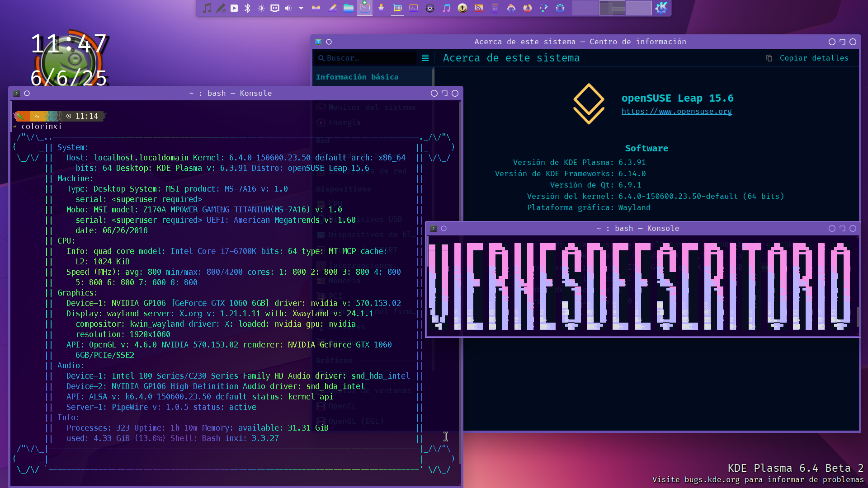Viewport: 868px width, 488px height.
Task: Open the music note media player widget in panel
Action: coord(207,8)
